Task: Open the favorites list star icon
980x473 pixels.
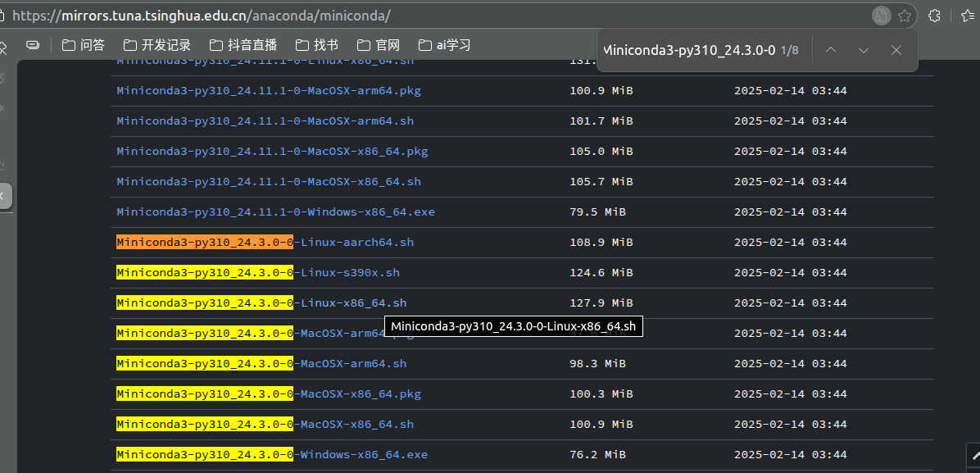Action: pos(969,16)
